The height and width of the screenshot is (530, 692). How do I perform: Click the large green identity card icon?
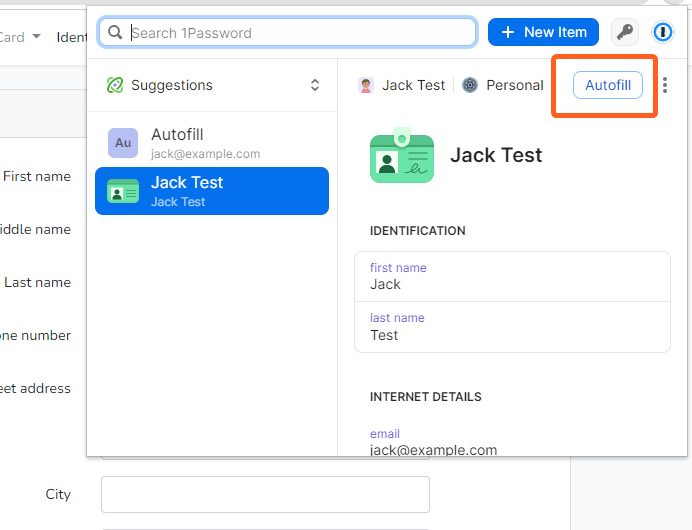tap(402, 156)
